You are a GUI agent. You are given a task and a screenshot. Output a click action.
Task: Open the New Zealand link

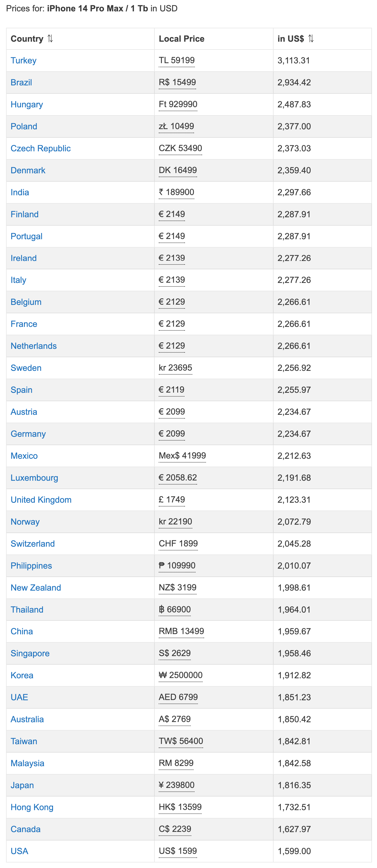(x=36, y=588)
